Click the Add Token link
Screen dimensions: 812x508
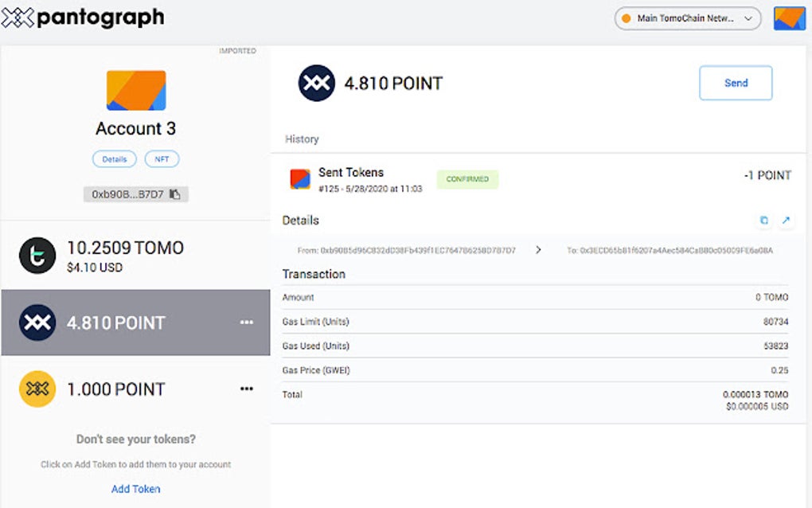click(x=135, y=489)
